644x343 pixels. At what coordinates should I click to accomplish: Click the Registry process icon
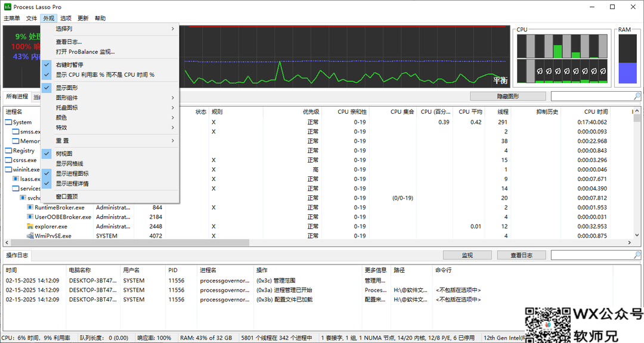pyautogui.click(x=8, y=151)
